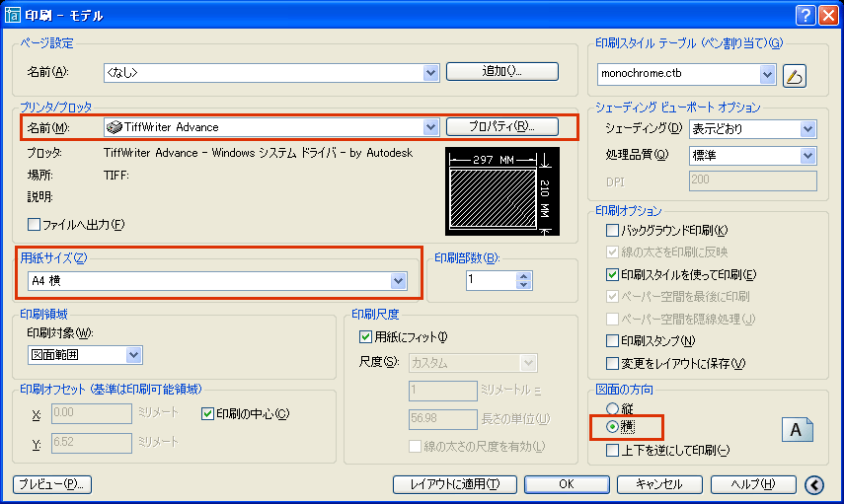This screenshot has width=844, height=504.
Task: Click プロパティ button for the printer
Action: tap(502, 126)
